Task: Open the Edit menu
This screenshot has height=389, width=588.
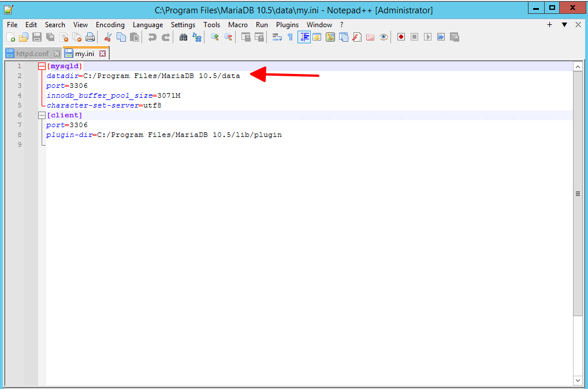Action: pos(31,25)
